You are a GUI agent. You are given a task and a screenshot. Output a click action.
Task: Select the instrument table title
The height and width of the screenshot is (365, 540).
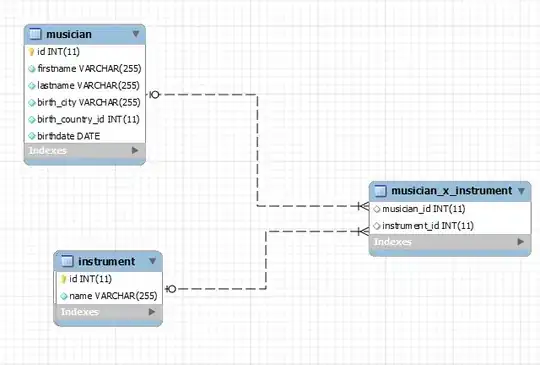pos(106,261)
